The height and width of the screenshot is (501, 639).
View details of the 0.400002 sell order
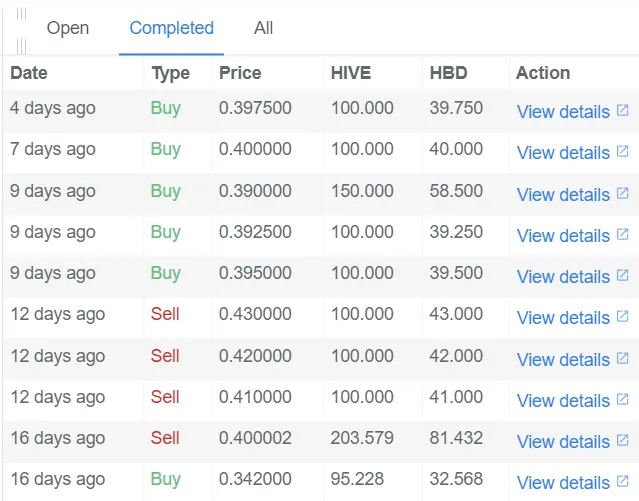(563, 442)
